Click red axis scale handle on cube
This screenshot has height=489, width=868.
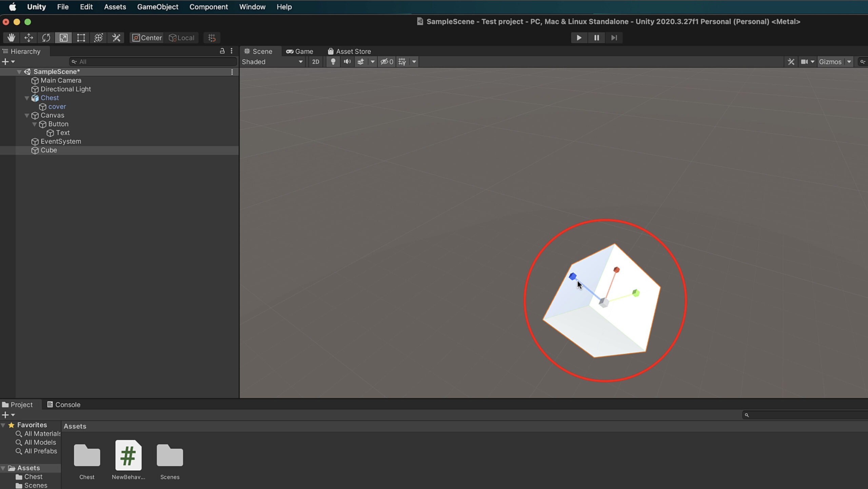(x=616, y=270)
